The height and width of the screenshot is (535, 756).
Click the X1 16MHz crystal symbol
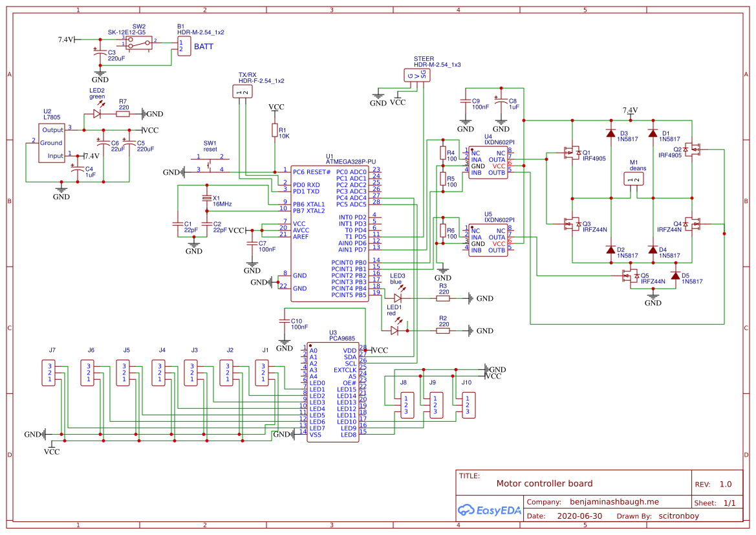pos(208,197)
